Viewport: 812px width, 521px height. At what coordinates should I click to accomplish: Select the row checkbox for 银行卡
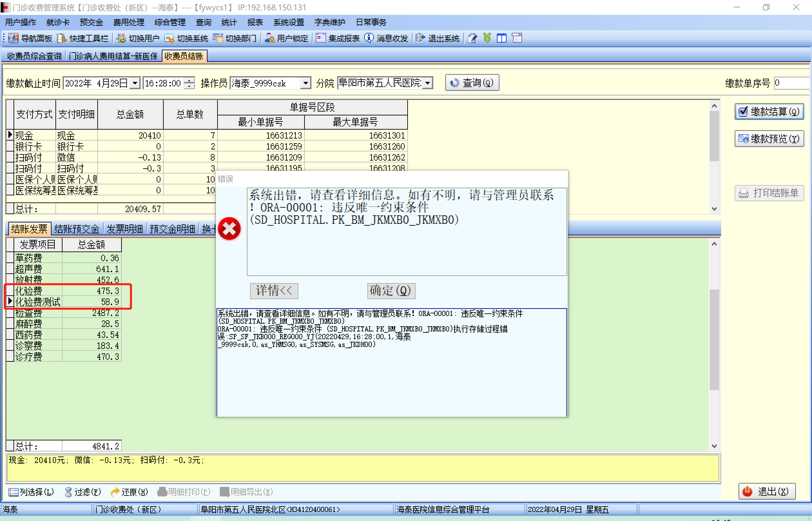click(10, 146)
